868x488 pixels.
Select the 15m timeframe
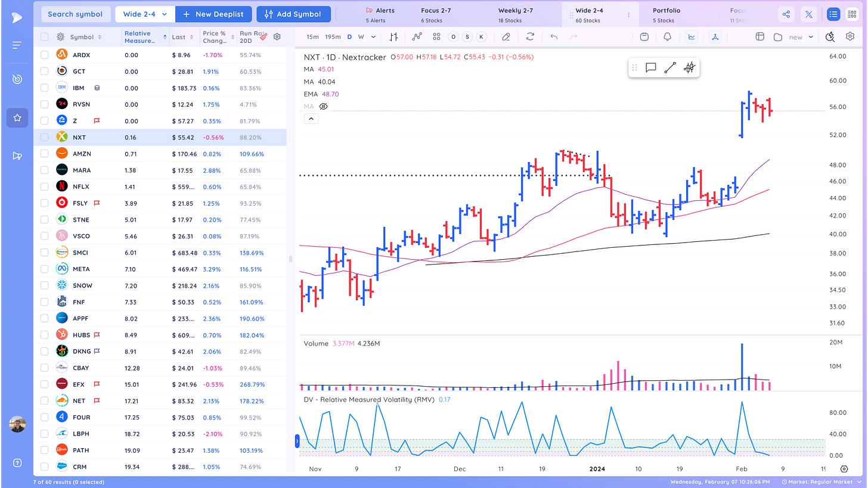[x=312, y=37]
